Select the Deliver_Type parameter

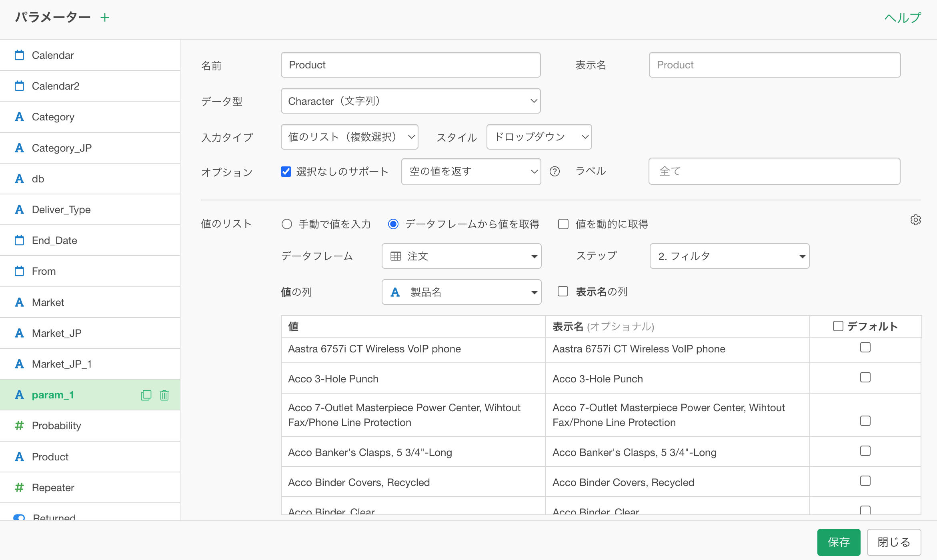(x=90, y=210)
